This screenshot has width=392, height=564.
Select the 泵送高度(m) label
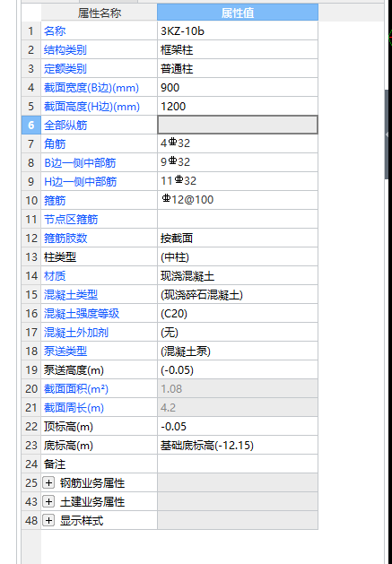[74, 369]
